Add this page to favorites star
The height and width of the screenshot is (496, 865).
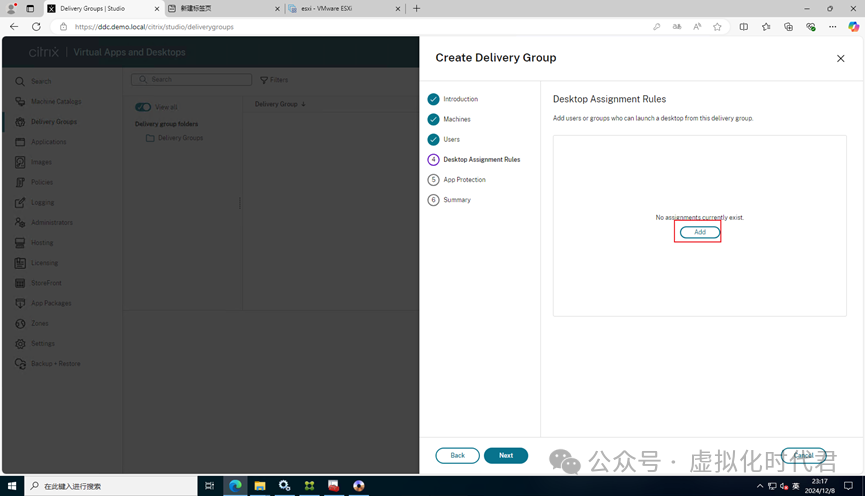717,26
